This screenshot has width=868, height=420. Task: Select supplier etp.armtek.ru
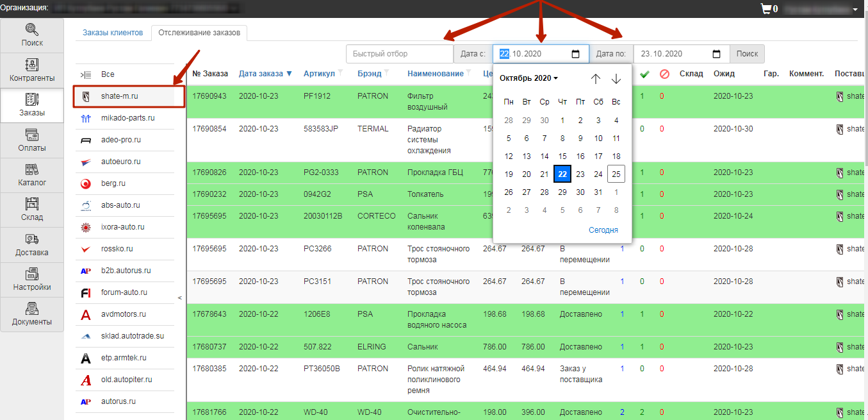[x=125, y=358]
